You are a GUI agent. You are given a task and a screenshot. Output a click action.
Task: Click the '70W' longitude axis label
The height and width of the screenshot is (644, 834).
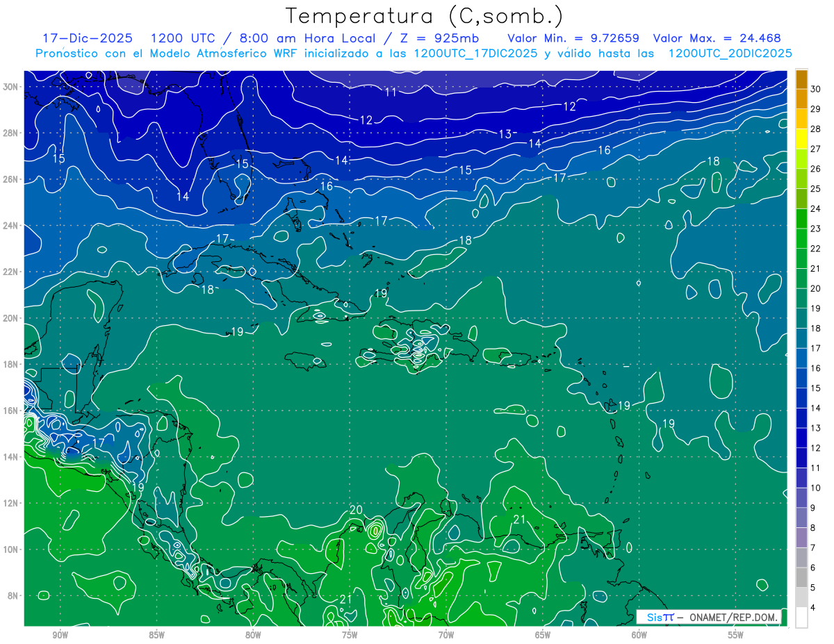[446, 636]
